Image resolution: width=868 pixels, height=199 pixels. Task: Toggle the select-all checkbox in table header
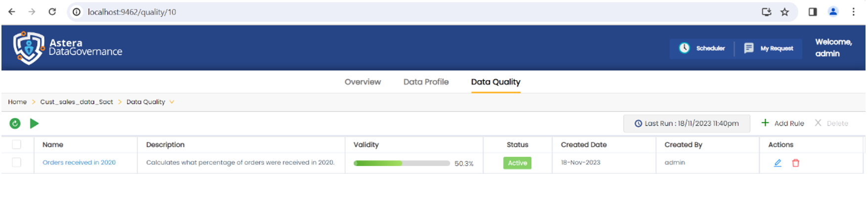[x=17, y=145]
